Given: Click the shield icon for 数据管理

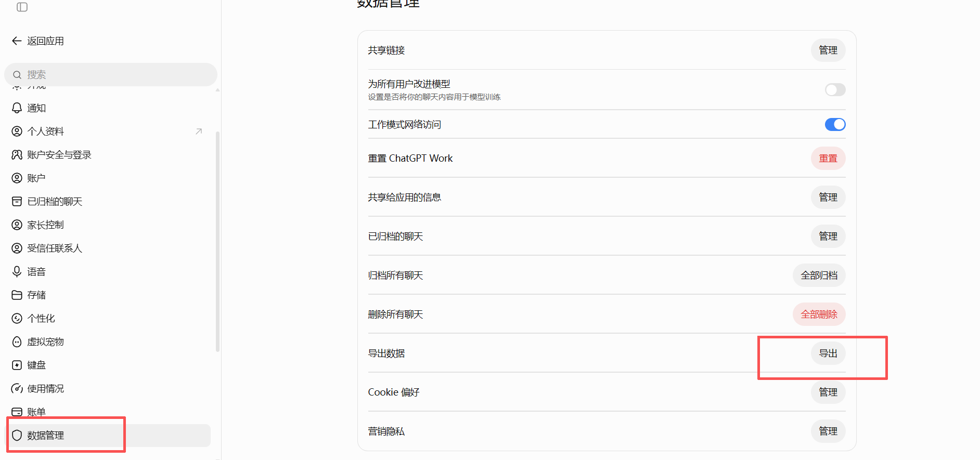Looking at the screenshot, I should point(17,436).
